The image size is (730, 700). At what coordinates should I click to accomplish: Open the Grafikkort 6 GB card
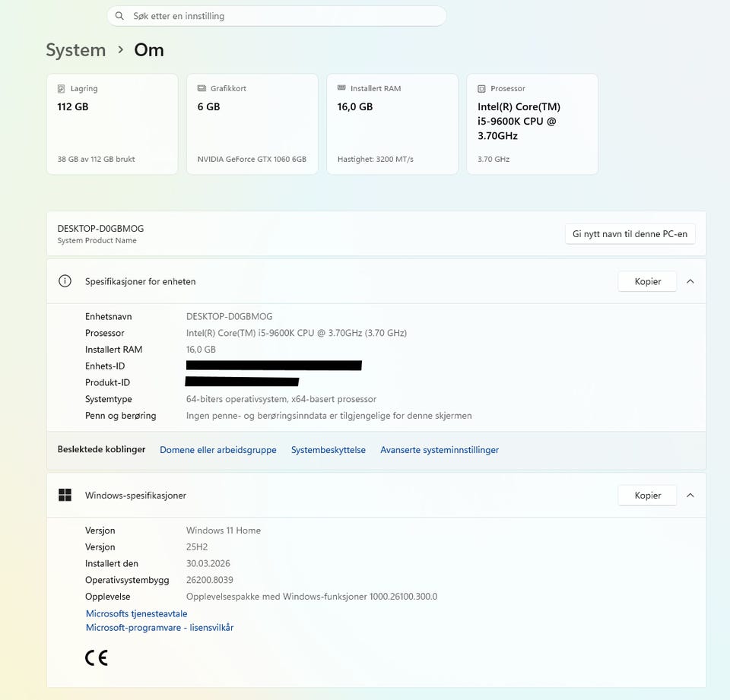(x=252, y=124)
